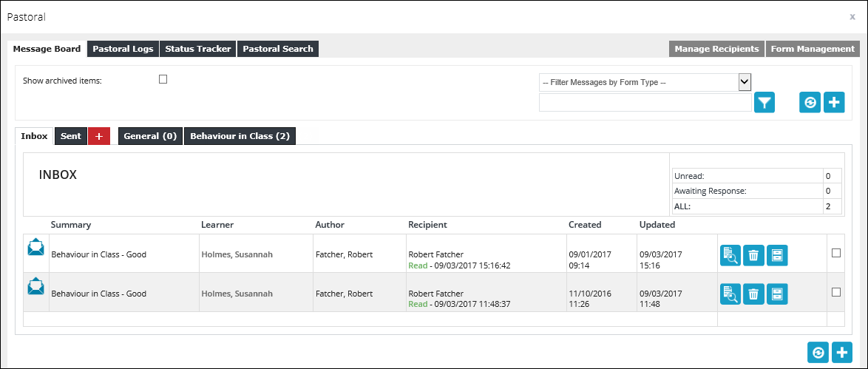
Task: Switch to the Pastoral Logs tab
Action: [123, 49]
